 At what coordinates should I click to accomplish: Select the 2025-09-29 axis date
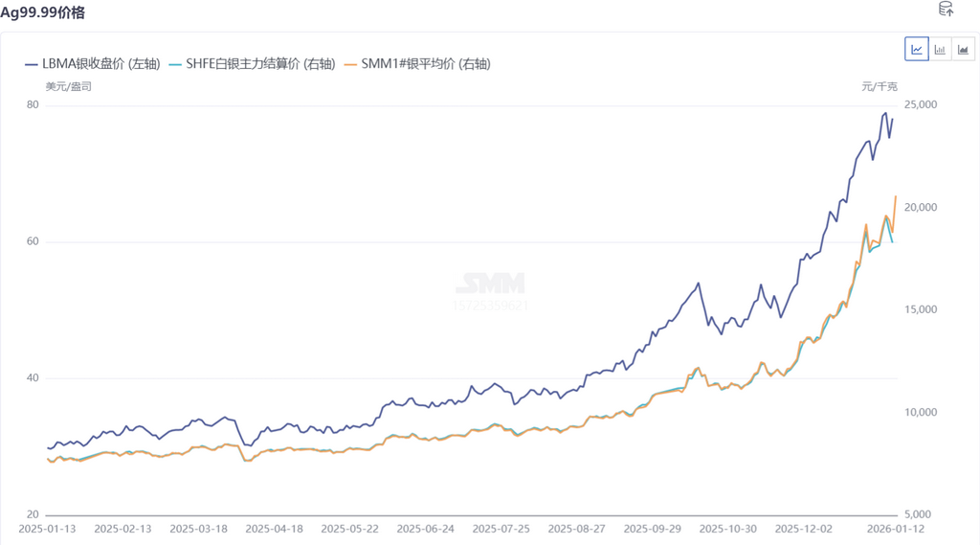(x=651, y=529)
